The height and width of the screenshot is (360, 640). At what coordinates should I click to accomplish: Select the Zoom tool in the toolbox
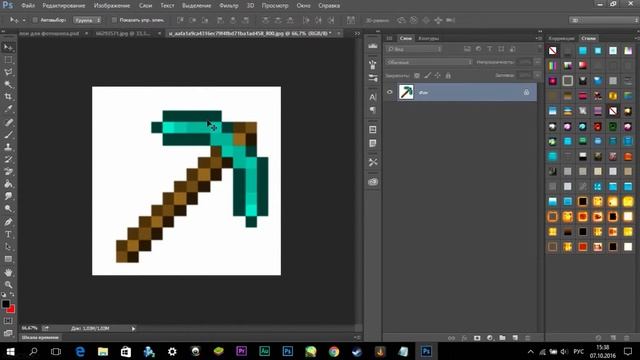(x=8, y=284)
